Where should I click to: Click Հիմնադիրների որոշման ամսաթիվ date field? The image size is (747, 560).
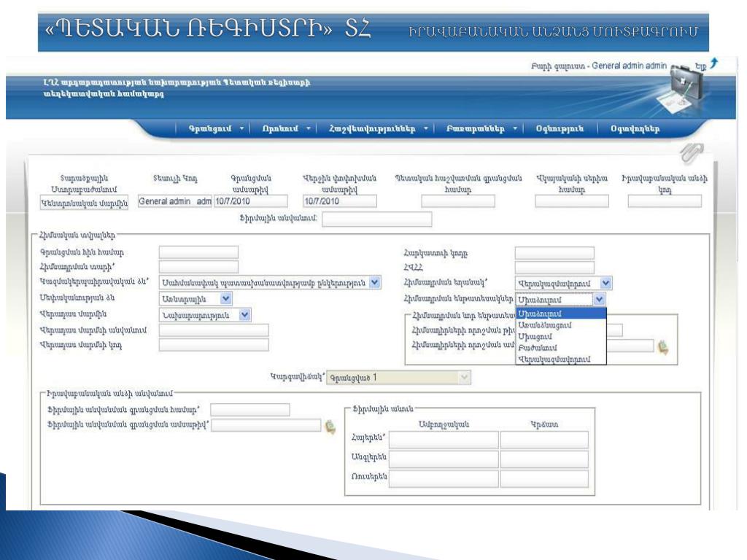pyautogui.click(x=630, y=346)
